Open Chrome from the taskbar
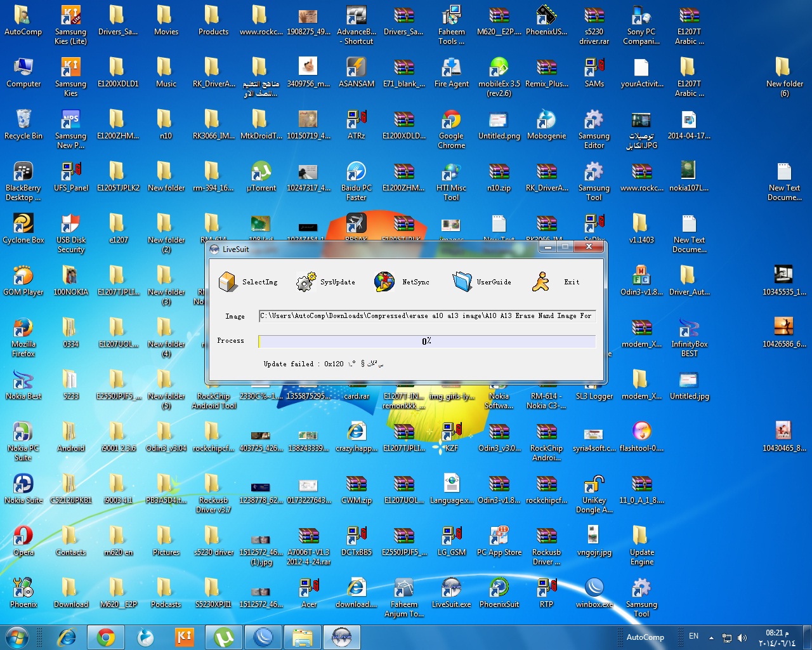 106,637
